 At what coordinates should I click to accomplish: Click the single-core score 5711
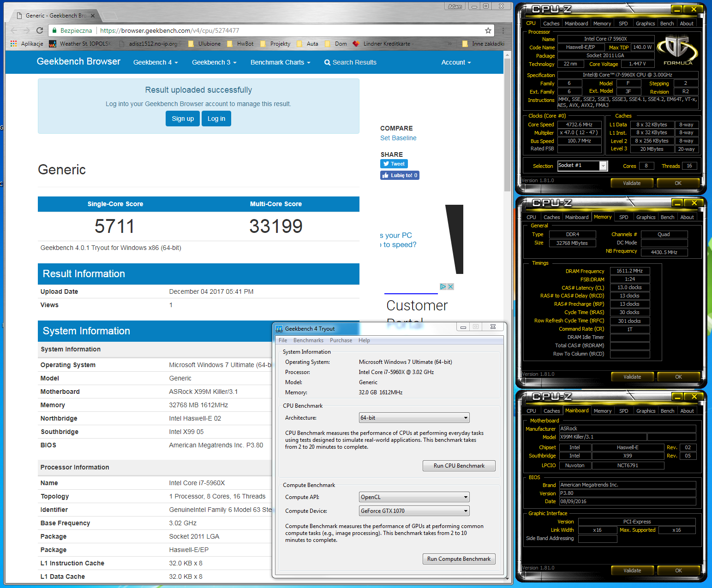[x=115, y=226]
